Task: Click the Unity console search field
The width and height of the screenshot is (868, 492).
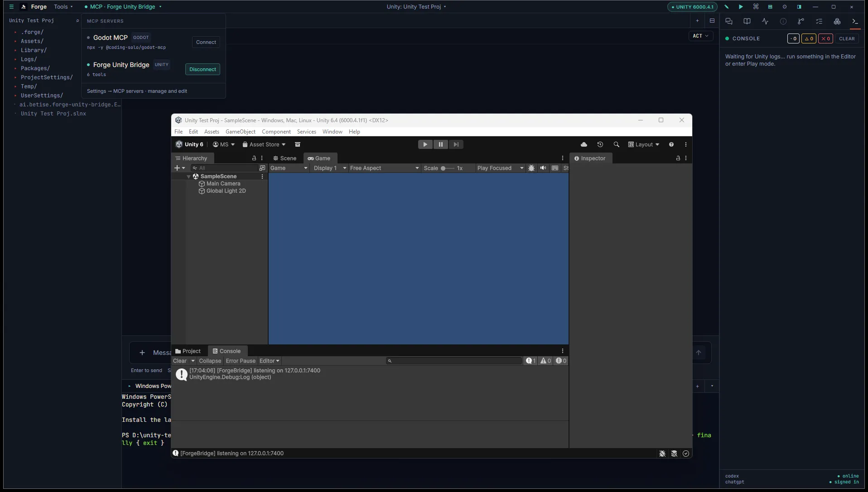Action: [454, 361]
